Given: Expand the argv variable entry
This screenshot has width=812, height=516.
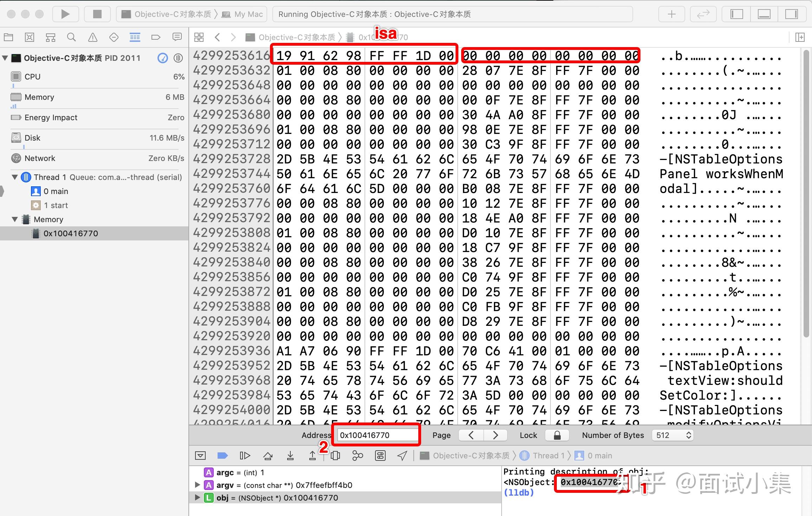Looking at the screenshot, I should (x=197, y=485).
